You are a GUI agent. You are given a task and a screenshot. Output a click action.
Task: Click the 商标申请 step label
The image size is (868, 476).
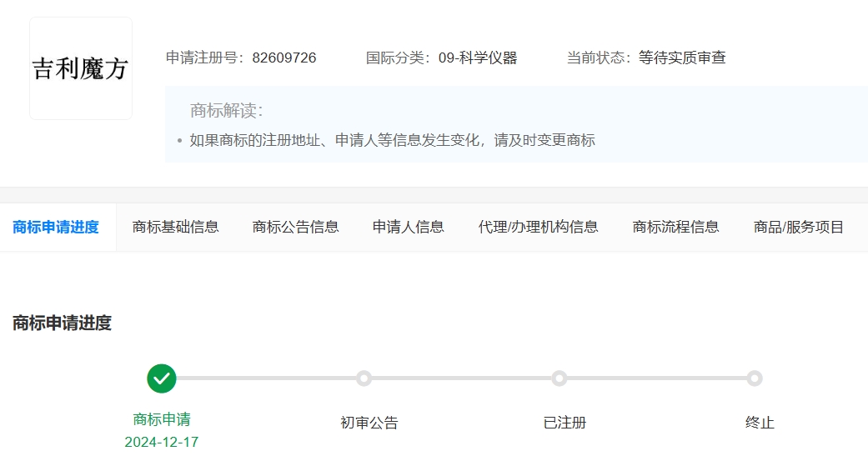click(x=162, y=419)
